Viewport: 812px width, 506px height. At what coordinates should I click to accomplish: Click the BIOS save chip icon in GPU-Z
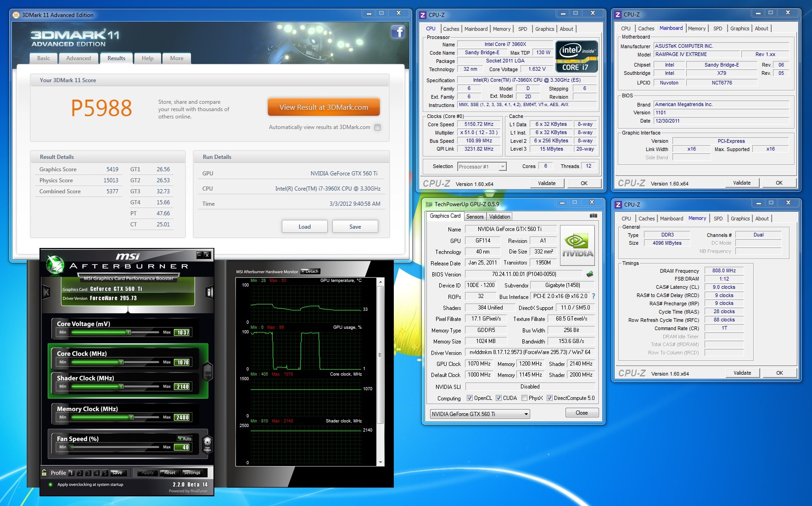(590, 274)
